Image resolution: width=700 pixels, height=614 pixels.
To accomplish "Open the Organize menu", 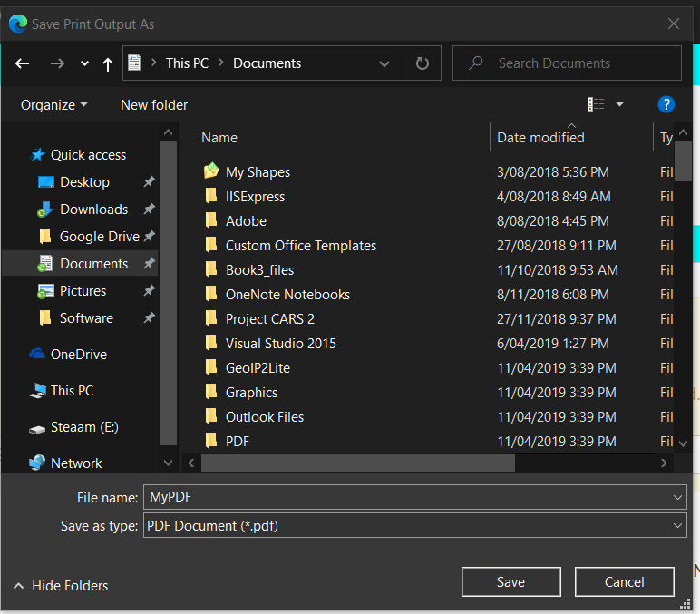I will click(x=54, y=105).
